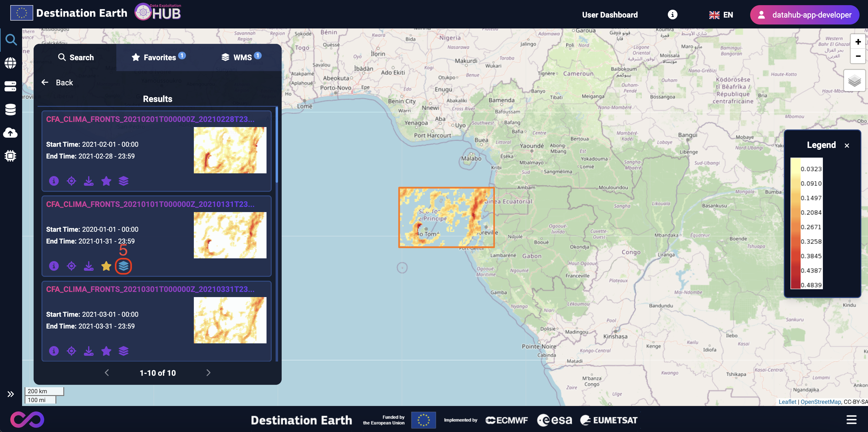The height and width of the screenshot is (432, 868).
Task: Show the 20210201 fronts result layer on map
Action: (x=124, y=181)
